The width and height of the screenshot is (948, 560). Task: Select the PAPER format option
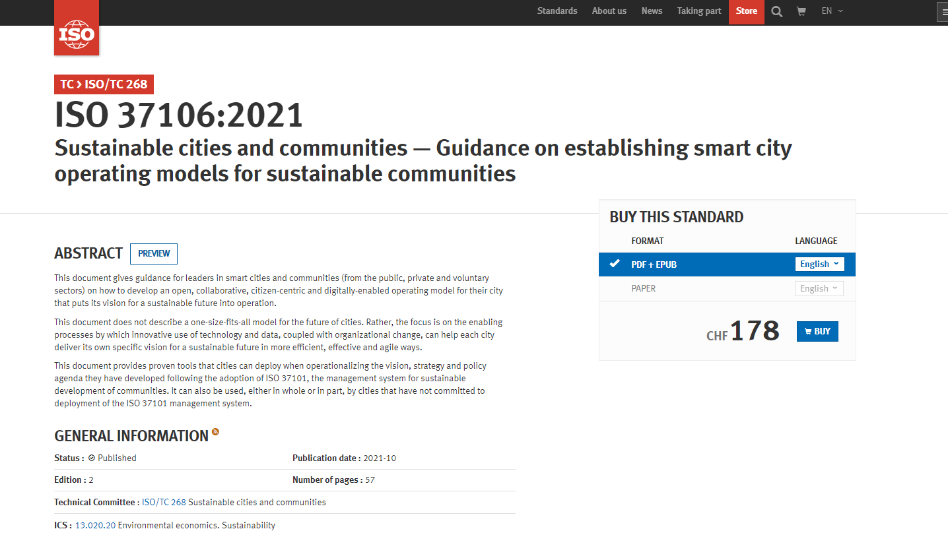pos(644,288)
